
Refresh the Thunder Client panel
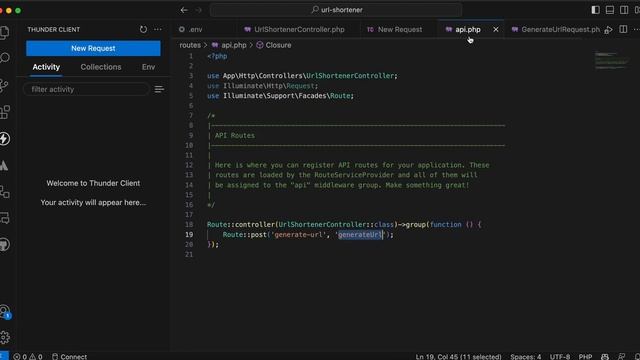(x=143, y=29)
